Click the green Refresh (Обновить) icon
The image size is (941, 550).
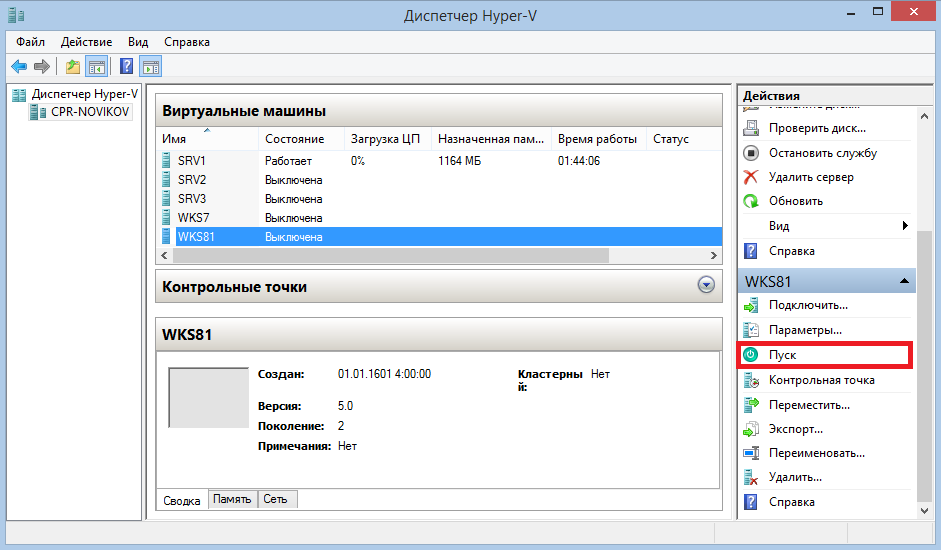pos(751,201)
